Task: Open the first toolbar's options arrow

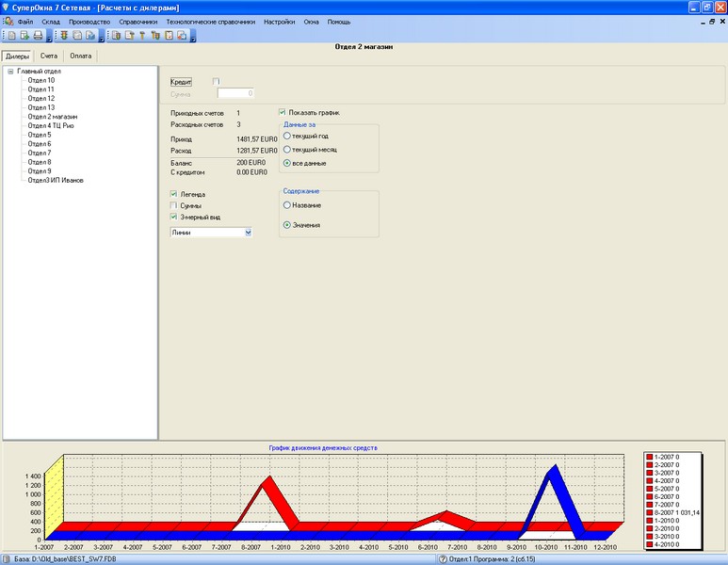Action: coord(49,36)
